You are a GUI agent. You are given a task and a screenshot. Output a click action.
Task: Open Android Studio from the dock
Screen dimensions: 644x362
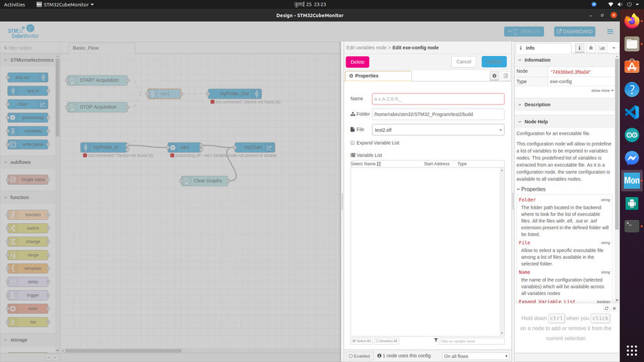click(x=632, y=203)
